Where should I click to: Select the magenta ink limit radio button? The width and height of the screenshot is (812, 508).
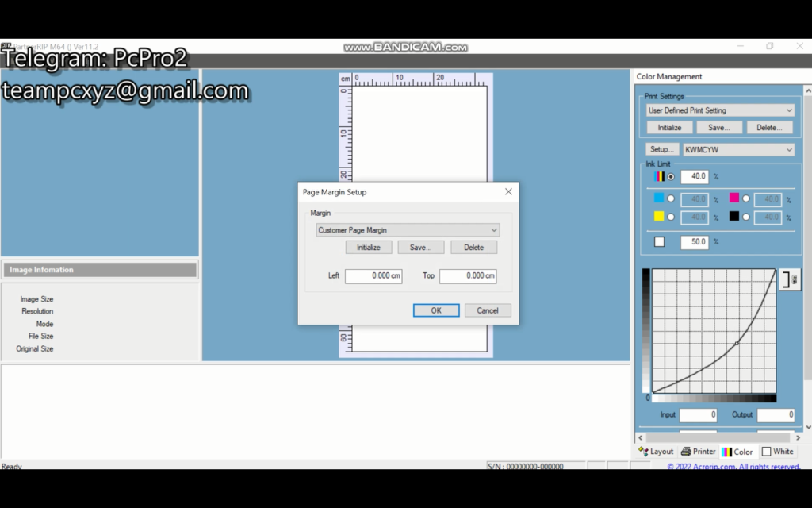click(745, 198)
